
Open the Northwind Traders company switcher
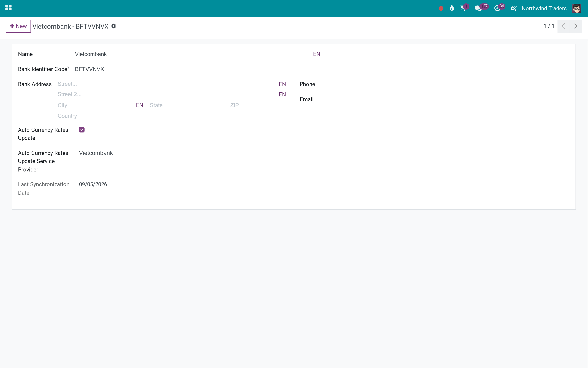[544, 8]
